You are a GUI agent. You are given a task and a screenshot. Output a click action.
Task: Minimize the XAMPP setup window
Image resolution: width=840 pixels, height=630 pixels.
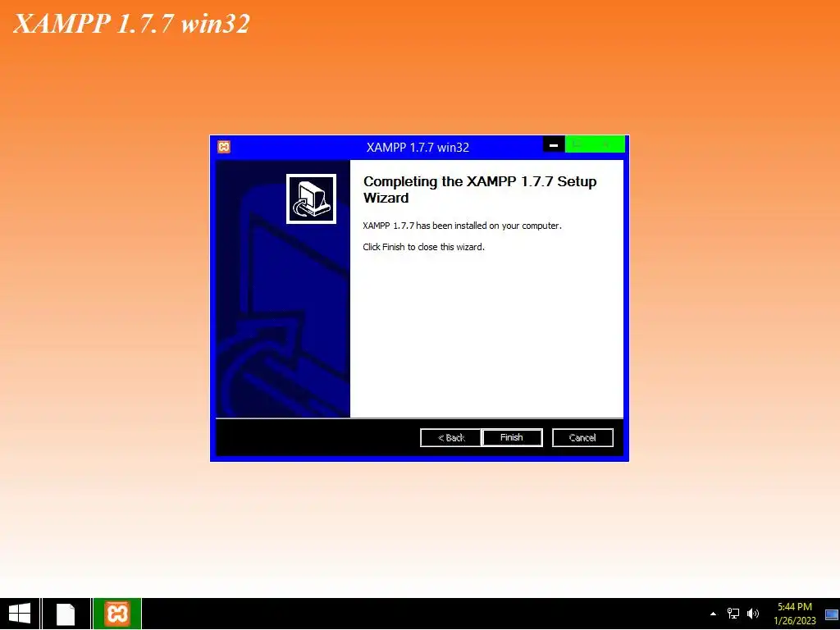[x=554, y=144]
